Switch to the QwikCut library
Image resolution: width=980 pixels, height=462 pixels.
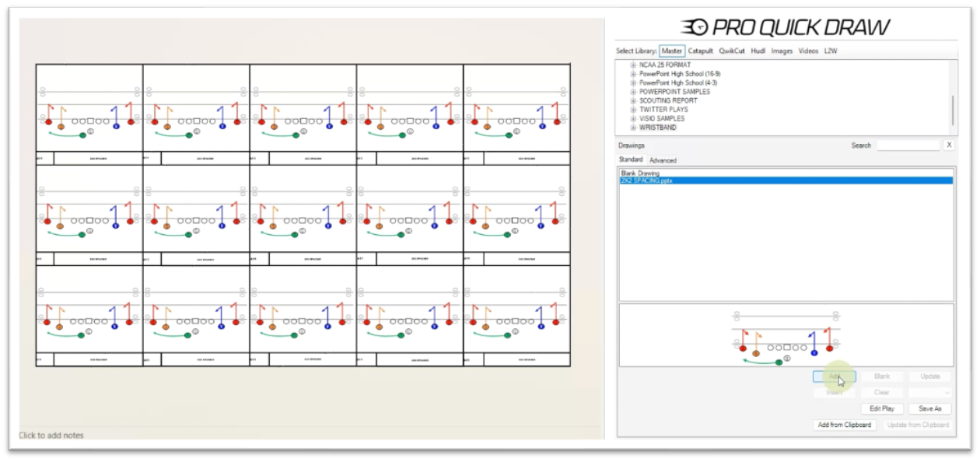[x=731, y=51]
